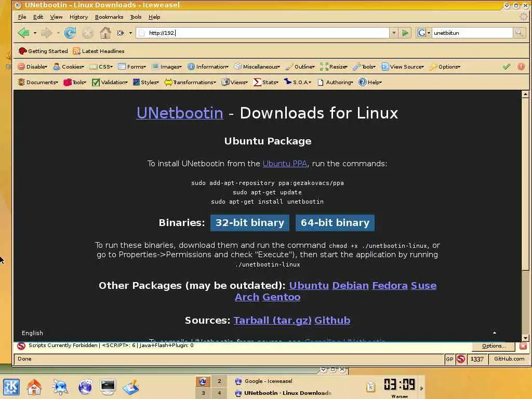Open the Bookmarks menu

[x=109, y=17]
